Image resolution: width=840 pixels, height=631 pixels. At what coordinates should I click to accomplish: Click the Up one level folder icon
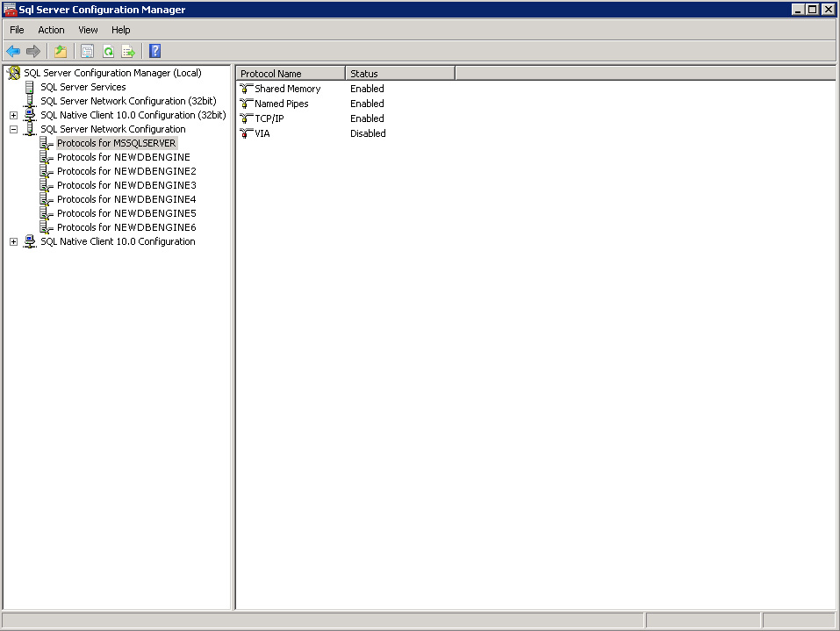(61, 52)
